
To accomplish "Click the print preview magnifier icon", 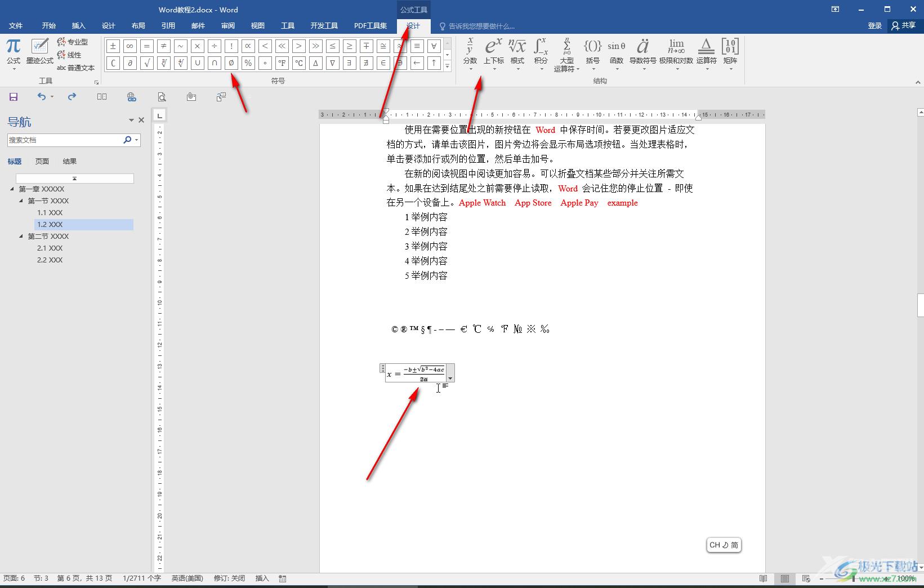I will 162,97.
